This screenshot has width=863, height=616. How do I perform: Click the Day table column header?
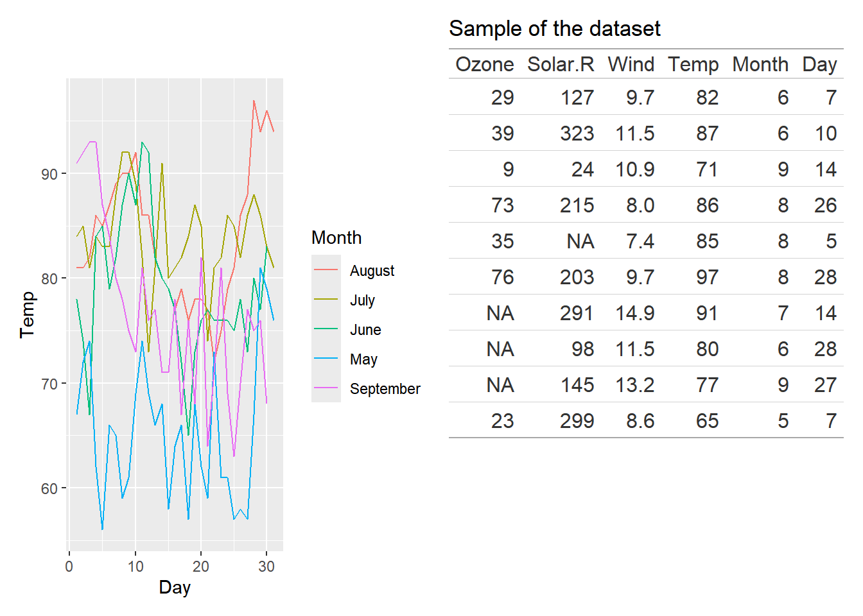click(819, 64)
